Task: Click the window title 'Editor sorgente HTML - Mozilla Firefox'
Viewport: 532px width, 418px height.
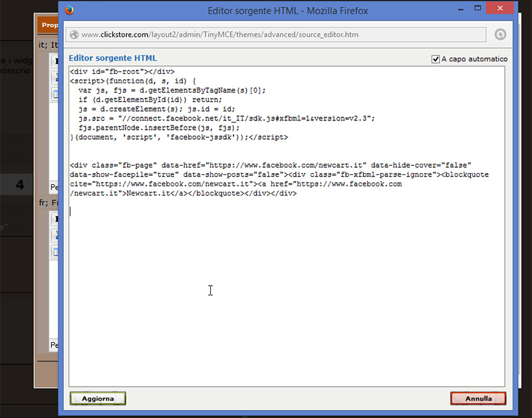Action: (288, 11)
